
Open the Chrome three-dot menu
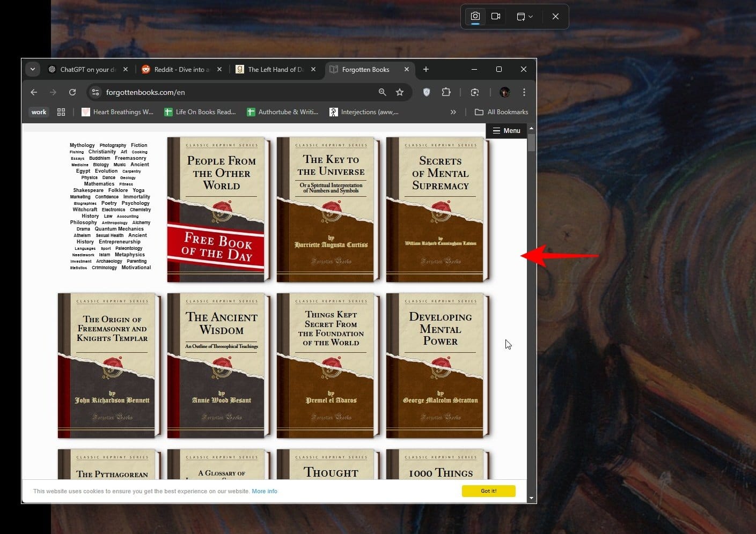point(524,92)
